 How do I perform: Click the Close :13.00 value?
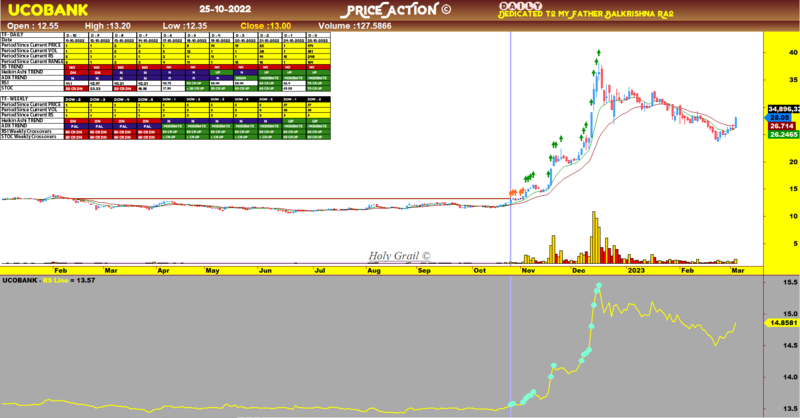tap(266, 26)
